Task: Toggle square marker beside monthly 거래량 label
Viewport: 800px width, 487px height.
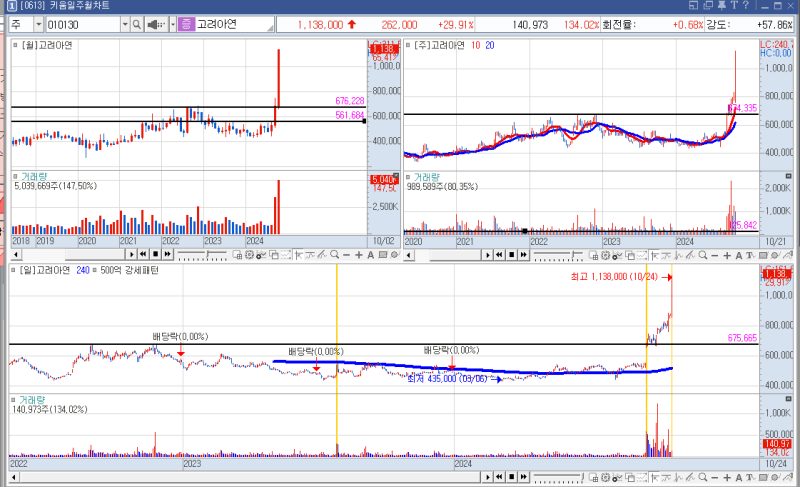Action: tap(15, 176)
